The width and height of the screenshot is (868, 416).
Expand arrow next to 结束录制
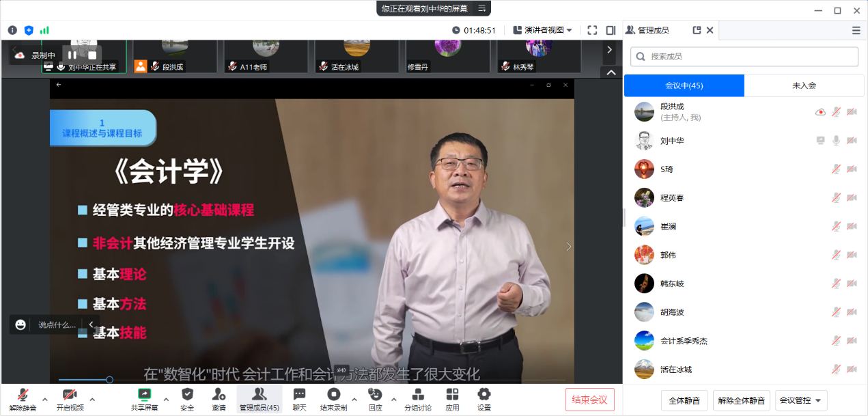point(354,399)
